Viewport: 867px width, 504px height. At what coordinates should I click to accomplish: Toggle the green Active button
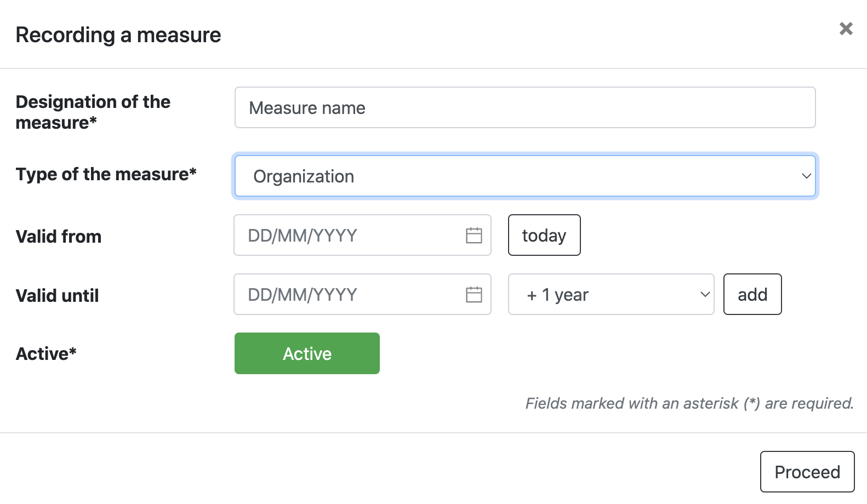click(307, 353)
